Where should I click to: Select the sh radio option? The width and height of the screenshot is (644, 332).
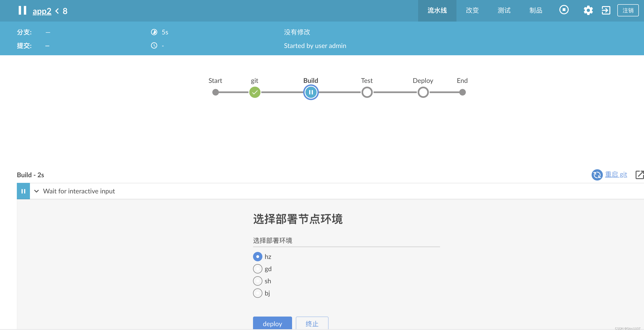pos(257,281)
